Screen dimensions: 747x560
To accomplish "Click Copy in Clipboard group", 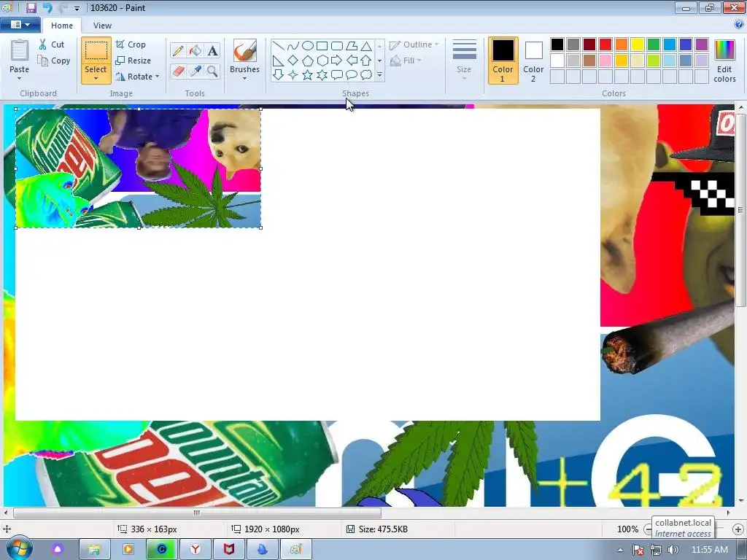I will 54,61.
